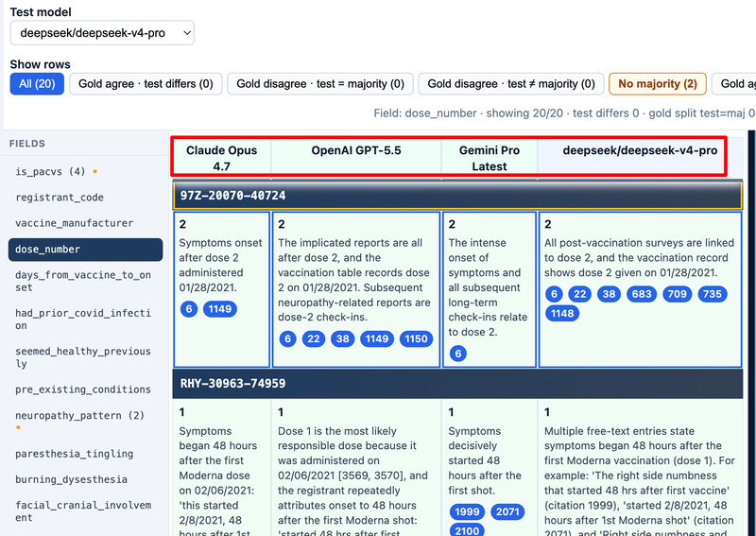Image resolution: width=756 pixels, height=536 pixels.
Task: Open citation 6 in OpenAI GPT-5.5 cell
Action: [288, 338]
